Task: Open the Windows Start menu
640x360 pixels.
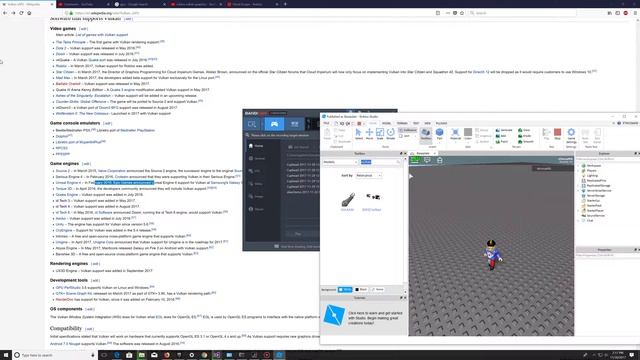Action: (6, 355)
